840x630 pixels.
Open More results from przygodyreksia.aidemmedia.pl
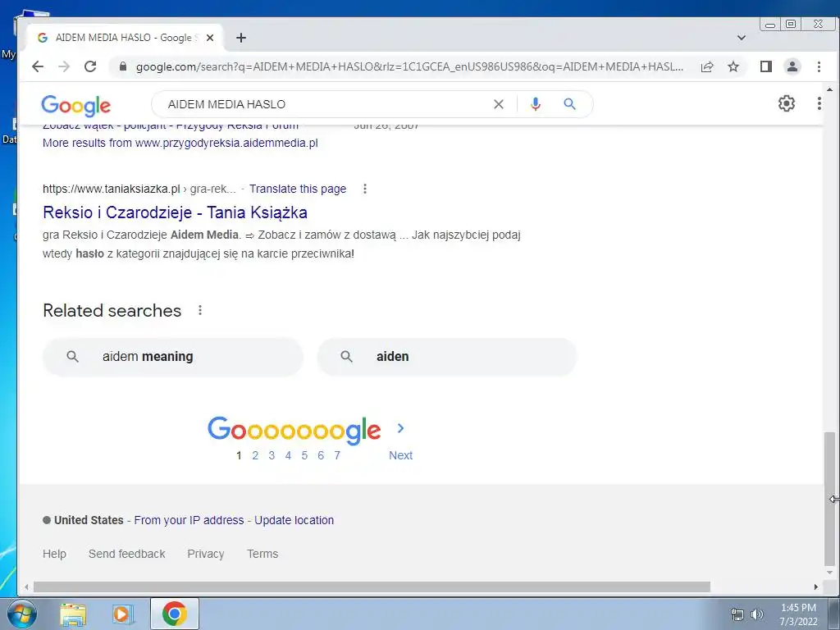pos(180,143)
